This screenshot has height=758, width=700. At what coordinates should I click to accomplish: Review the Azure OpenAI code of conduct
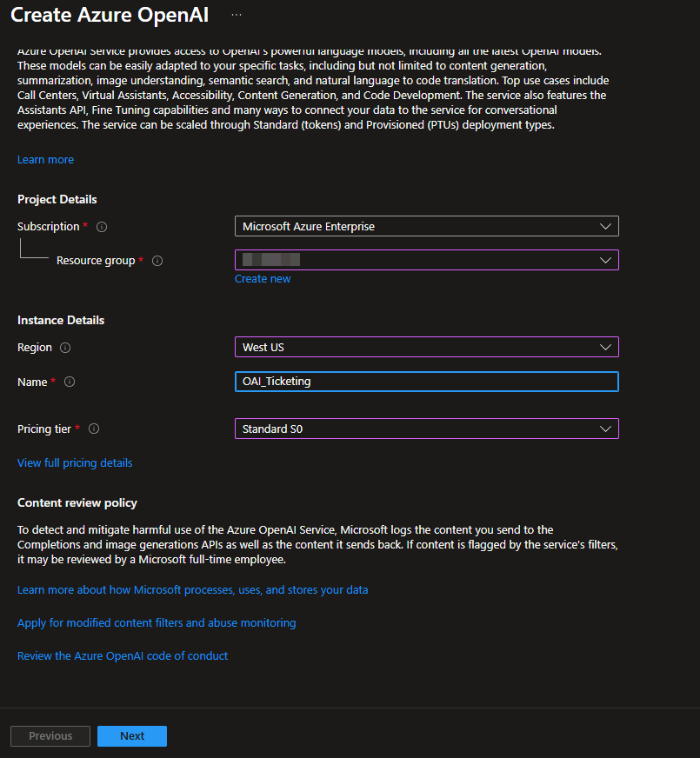pyautogui.click(x=122, y=655)
